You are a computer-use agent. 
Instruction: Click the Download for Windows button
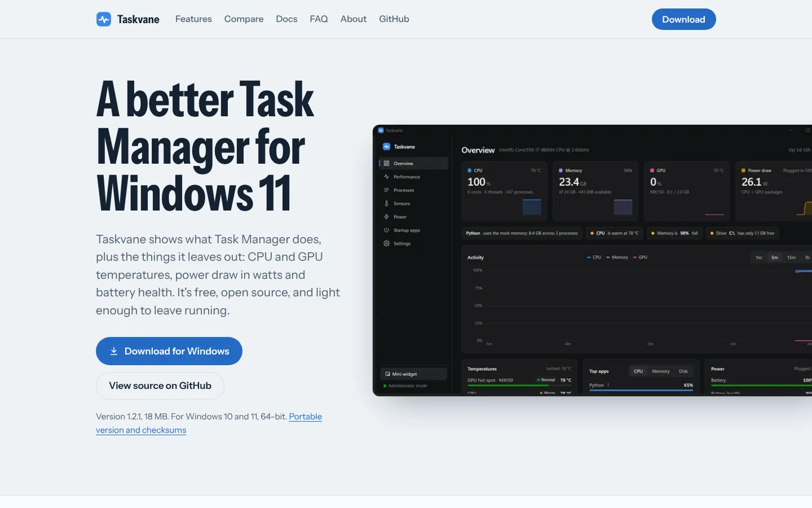(x=169, y=351)
